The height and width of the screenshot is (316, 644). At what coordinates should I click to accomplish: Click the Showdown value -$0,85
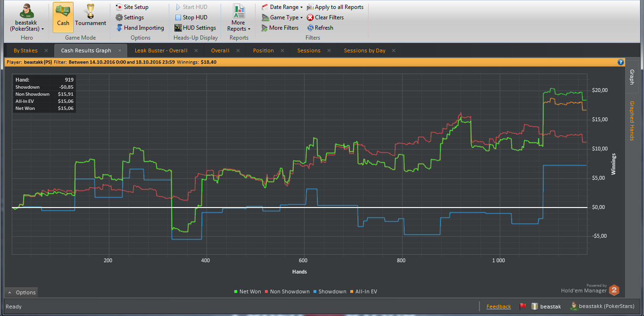point(66,87)
